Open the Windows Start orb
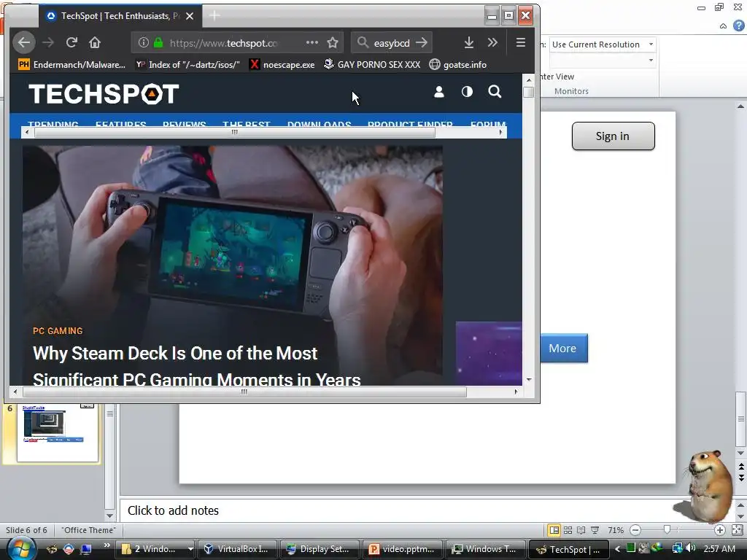747x560 pixels. (21, 550)
